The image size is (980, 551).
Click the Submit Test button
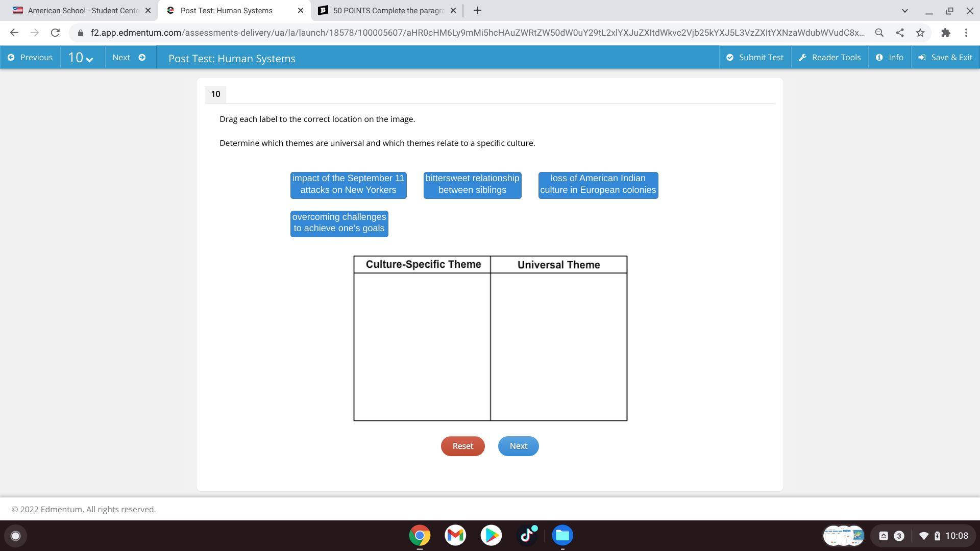(x=755, y=57)
